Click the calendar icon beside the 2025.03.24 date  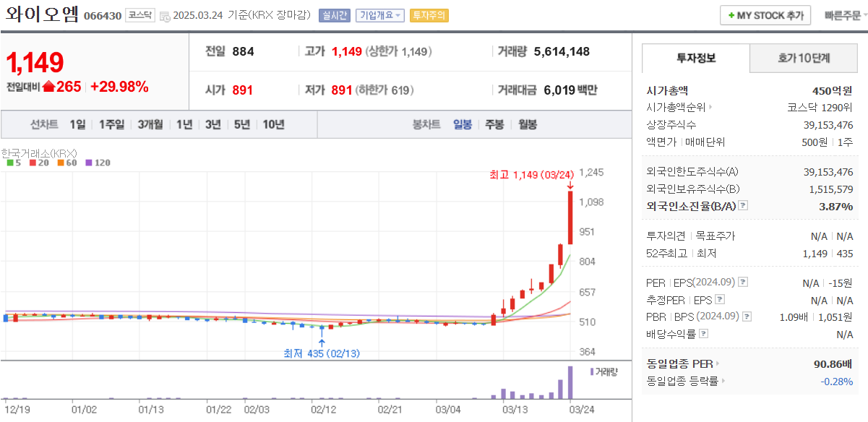(164, 16)
